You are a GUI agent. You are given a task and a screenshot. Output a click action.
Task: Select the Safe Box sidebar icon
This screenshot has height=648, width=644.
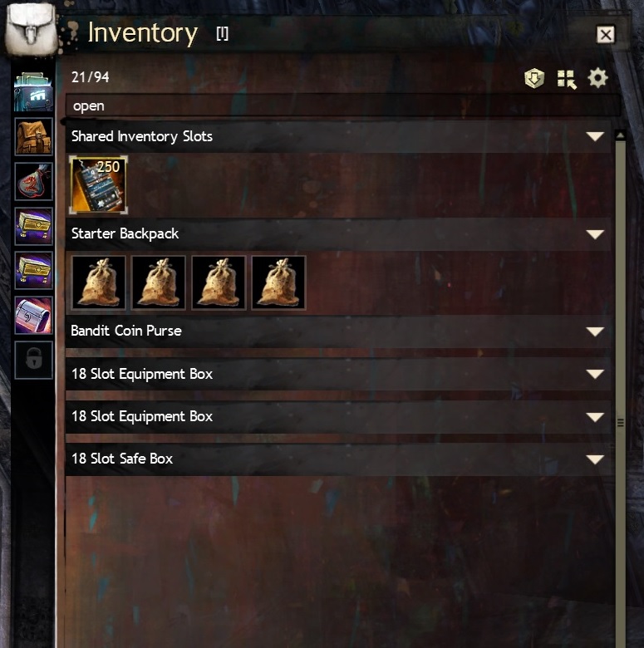click(x=33, y=315)
